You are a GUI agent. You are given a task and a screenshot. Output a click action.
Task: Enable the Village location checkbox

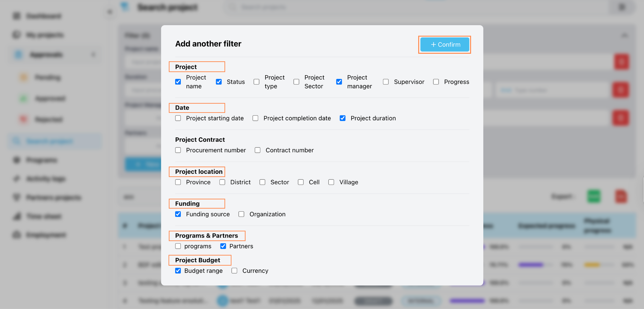pos(331,182)
